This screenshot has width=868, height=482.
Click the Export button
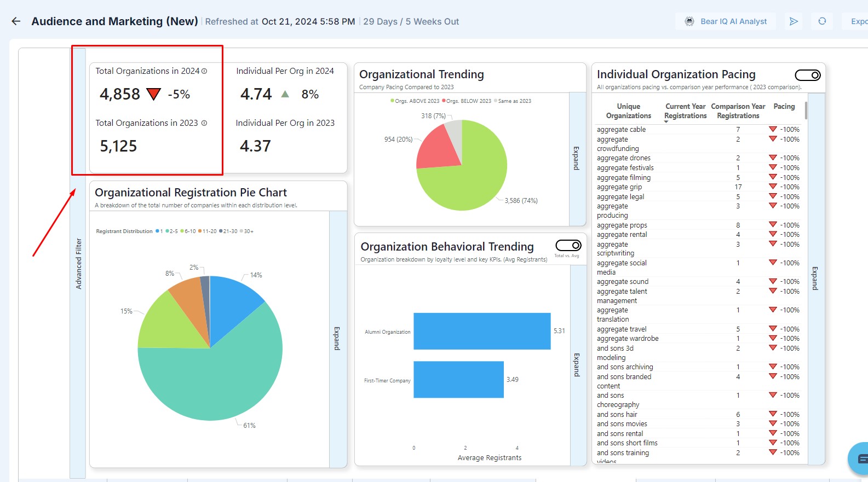(858, 21)
